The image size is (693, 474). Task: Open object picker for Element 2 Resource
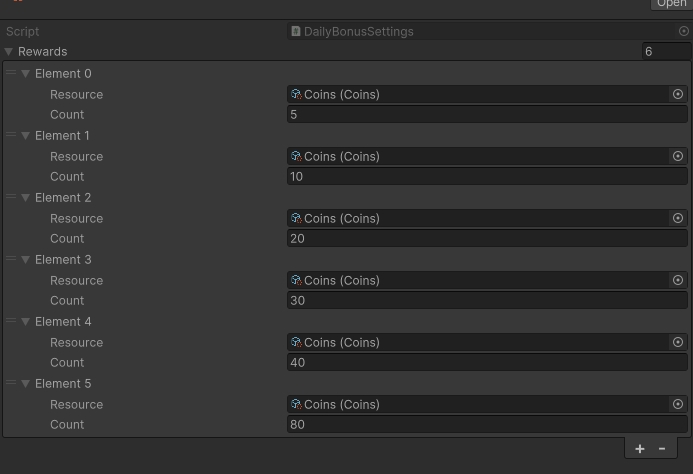[x=678, y=218]
